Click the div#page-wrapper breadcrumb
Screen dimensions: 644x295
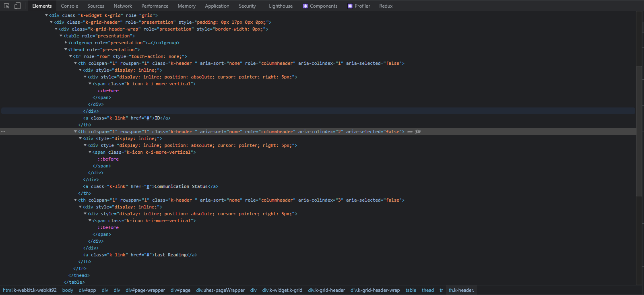pos(145,290)
